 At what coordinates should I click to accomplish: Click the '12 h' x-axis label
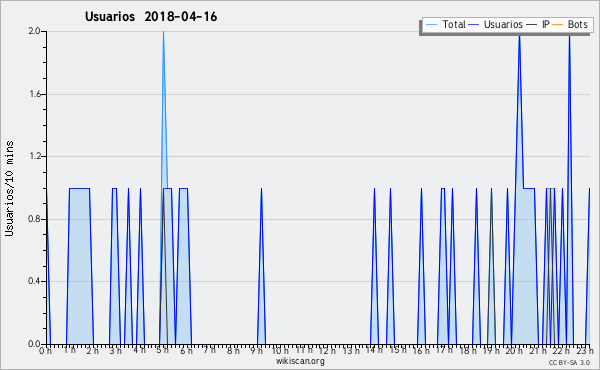coord(327,350)
